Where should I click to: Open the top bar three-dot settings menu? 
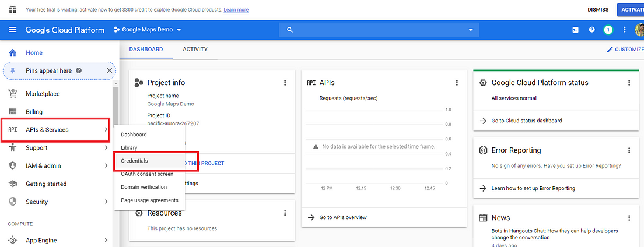[625, 30]
